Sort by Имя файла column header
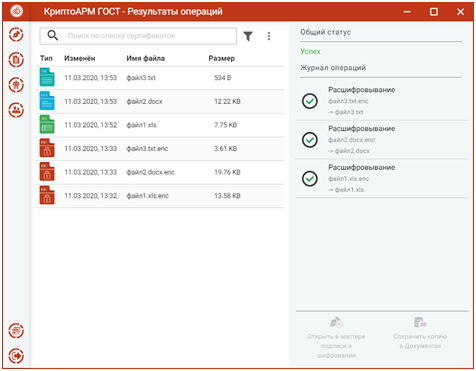Image resolution: width=476 pixels, height=371 pixels. click(x=146, y=58)
